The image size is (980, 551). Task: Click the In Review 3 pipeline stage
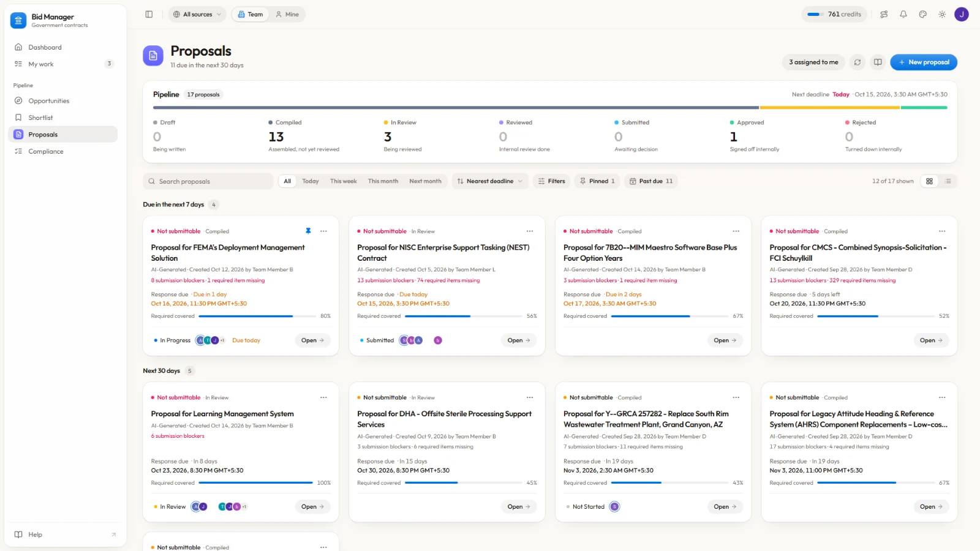tap(403, 136)
